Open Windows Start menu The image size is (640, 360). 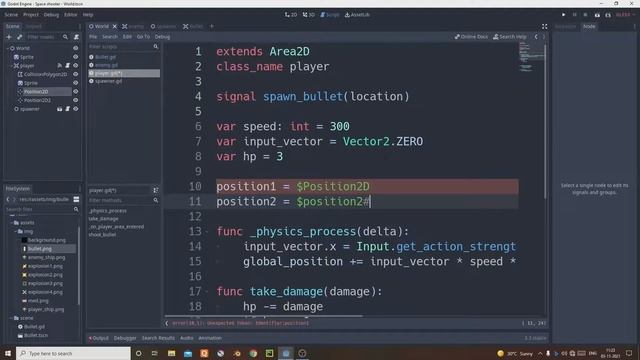(8, 353)
